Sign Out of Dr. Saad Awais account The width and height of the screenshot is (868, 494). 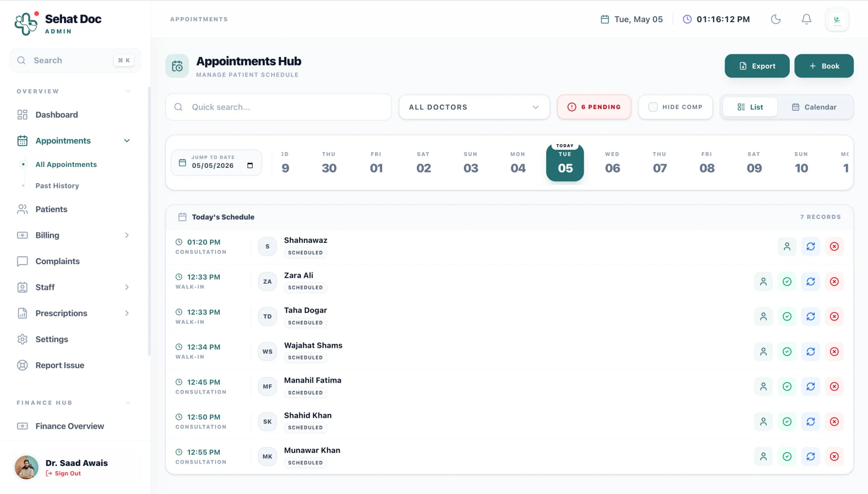(63, 474)
